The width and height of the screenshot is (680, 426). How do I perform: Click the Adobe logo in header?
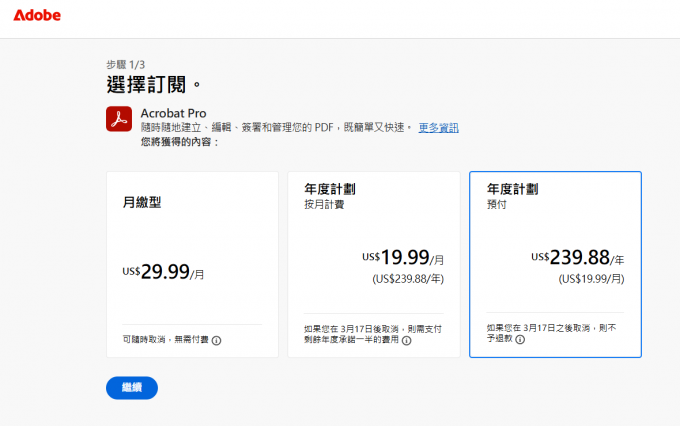click(x=37, y=15)
